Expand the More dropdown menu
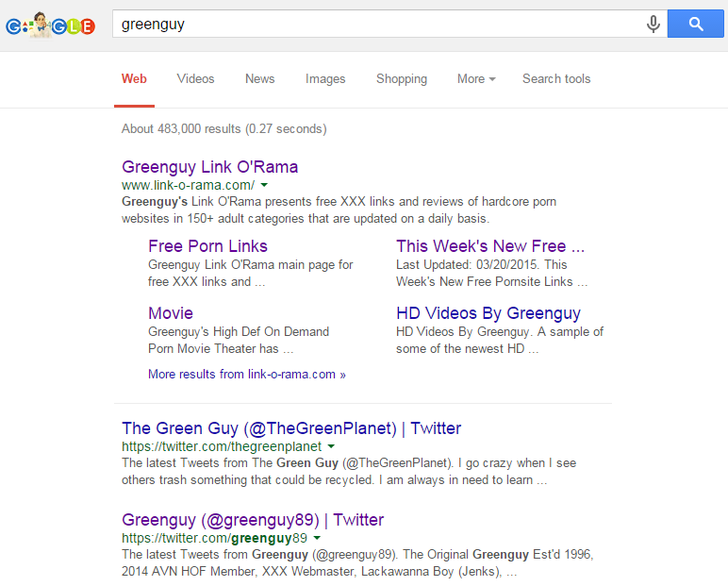728x586 pixels. pyautogui.click(x=476, y=79)
